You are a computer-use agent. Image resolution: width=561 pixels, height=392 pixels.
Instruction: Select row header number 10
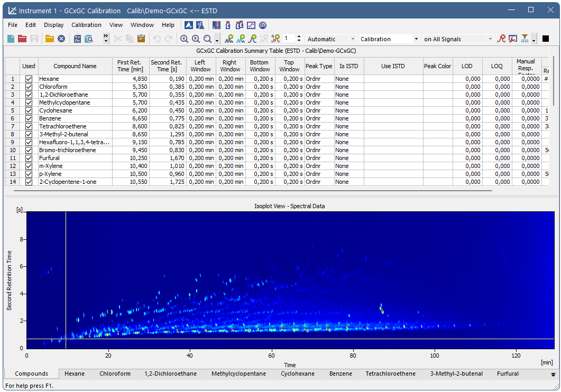(13, 151)
